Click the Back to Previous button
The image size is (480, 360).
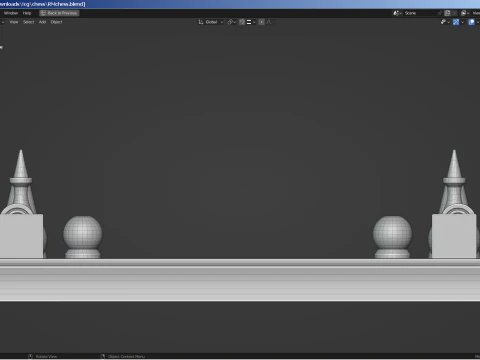(x=59, y=13)
